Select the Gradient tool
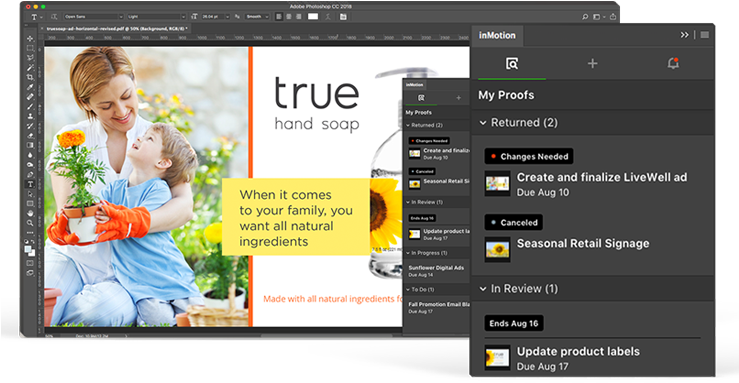Viewport: 739px width, 383px height. pyautogui.click(x=30, y=146)
